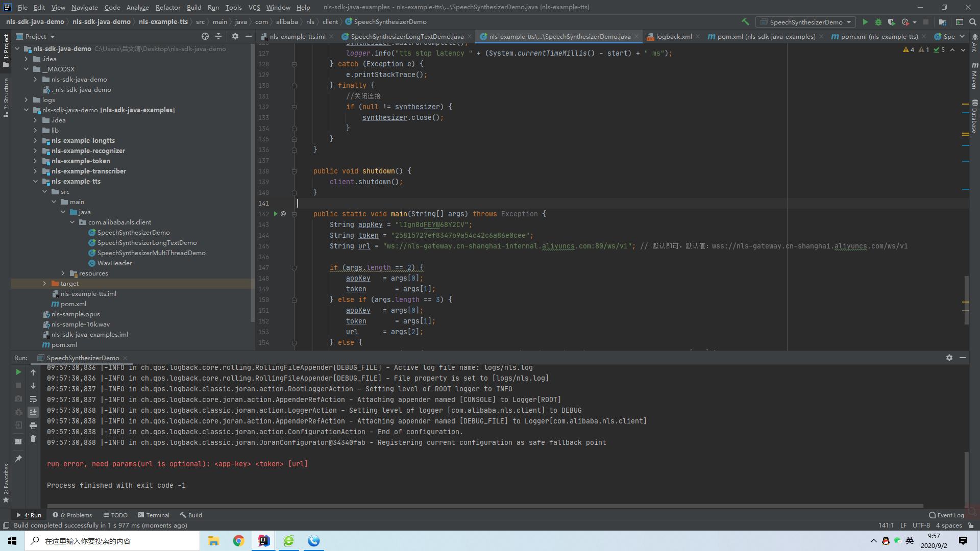Click the Run Anything icon in the top toolbar
This screenshot has width=980, height=551.
click(960, 22)
